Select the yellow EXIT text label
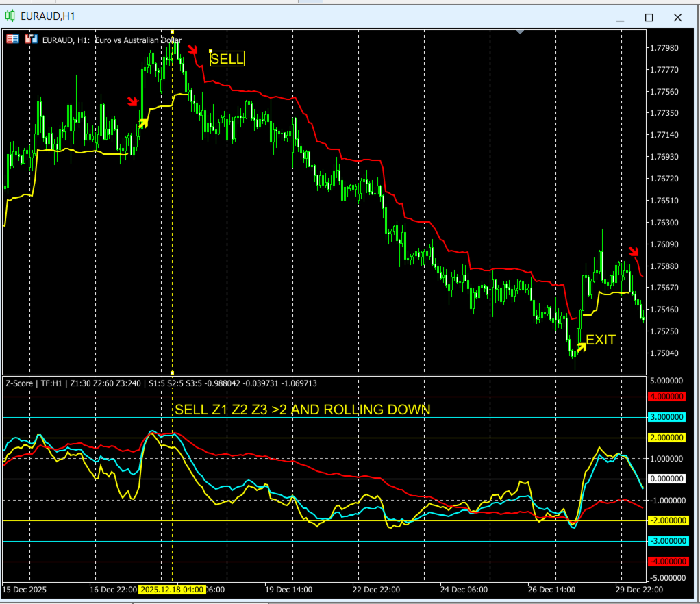The width and height of the screenshot is (700, 604). 601,340
